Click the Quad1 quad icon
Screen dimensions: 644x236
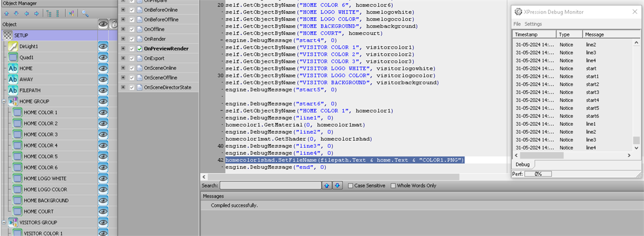(13, 57)
